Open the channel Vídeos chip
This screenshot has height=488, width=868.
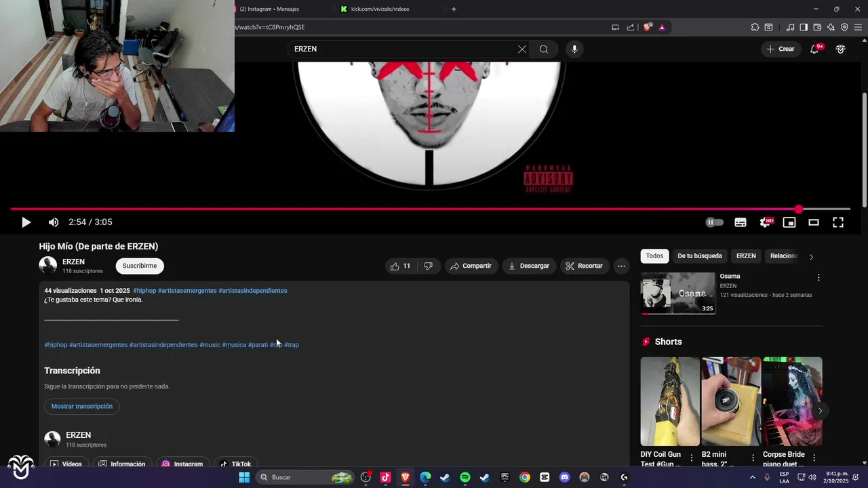(65, 464)
